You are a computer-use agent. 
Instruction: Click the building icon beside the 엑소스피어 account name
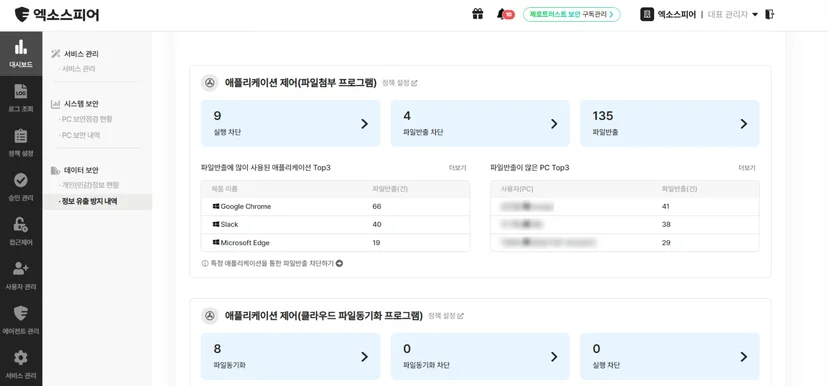(x=647, y=14)
